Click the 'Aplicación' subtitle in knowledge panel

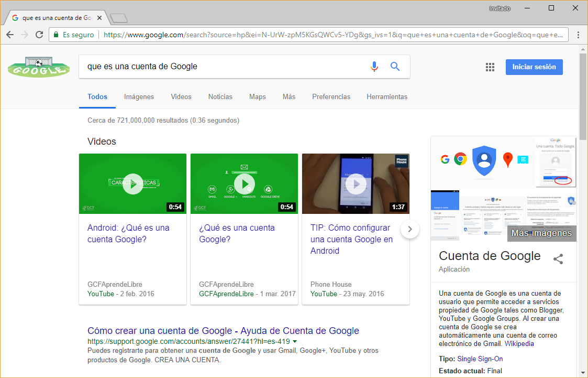[x=454, y=269]
